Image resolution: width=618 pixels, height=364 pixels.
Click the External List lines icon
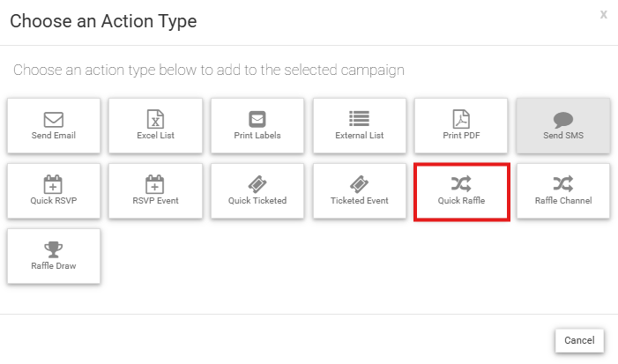point(359,119)
